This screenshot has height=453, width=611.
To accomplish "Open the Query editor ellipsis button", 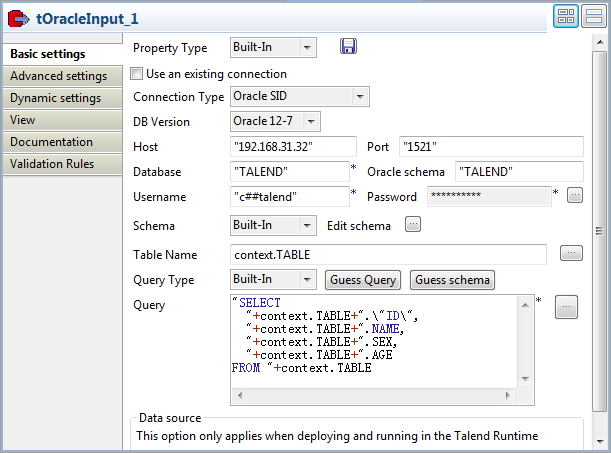I will click(x=566, y=308).
